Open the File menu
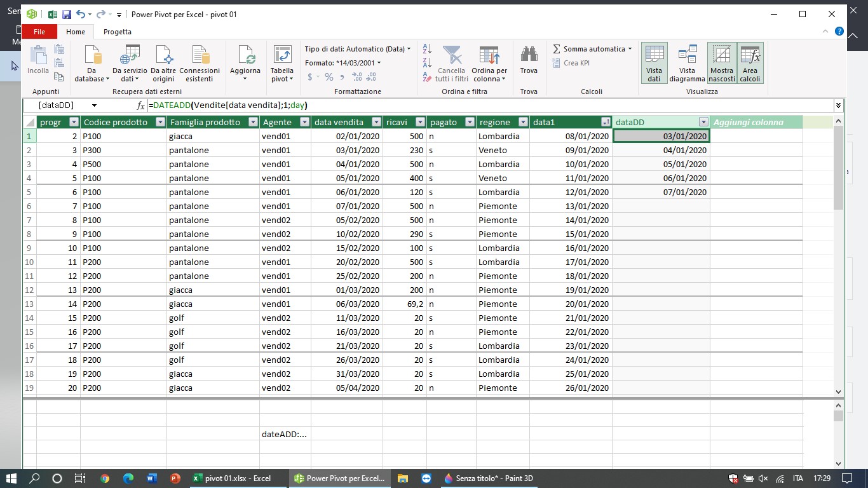This screenshot has height=488, width=868. click(39, 32)
